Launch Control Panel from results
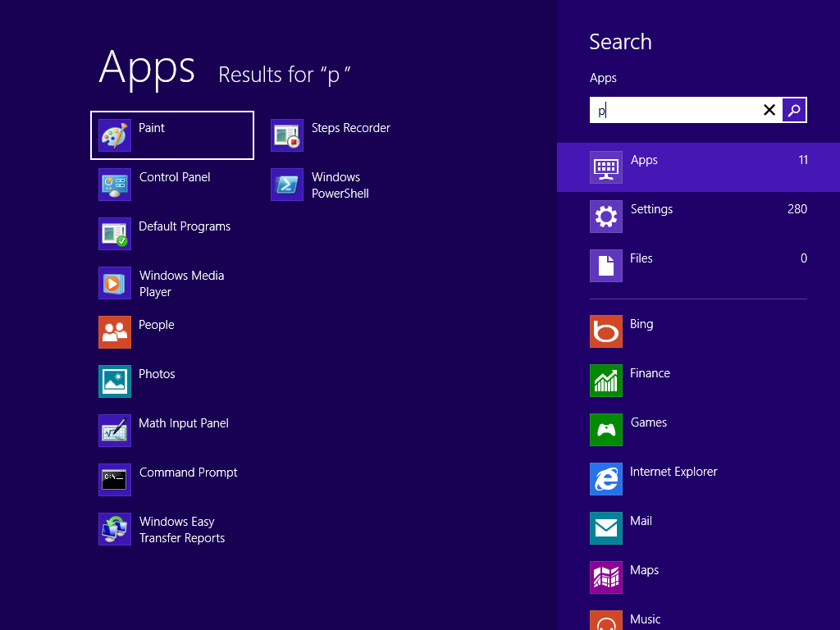The image size is (840, 630). pyautogui.click(x=115, y=185)
